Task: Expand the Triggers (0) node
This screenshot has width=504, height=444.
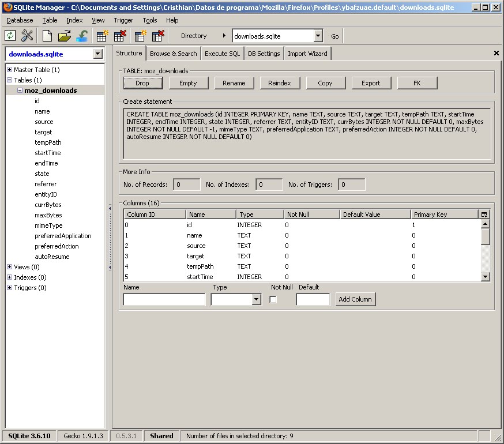Action: tap(10, 287)
